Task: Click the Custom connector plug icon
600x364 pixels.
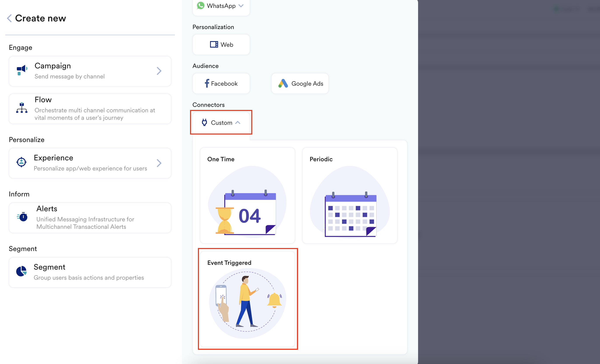Action: click(x=204, y=122)
